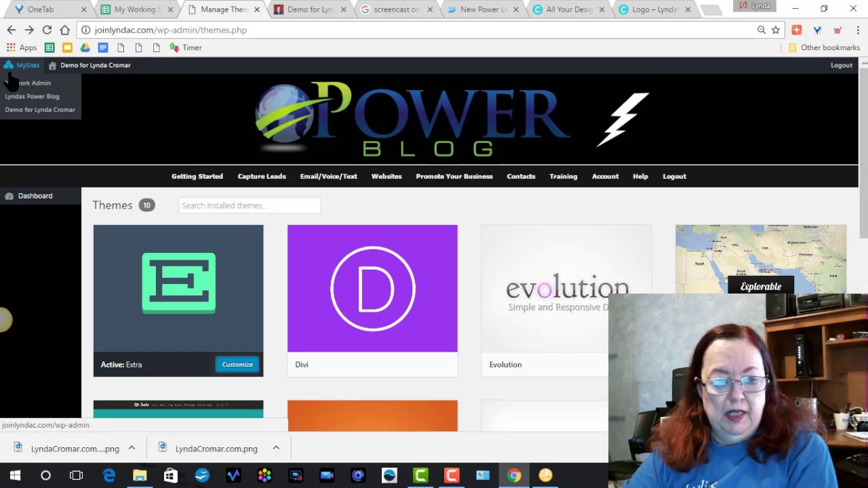This screenshot has width=868, height=488.
Task: Open the blue Docs bookmark icon
Action: pyautogui.click(x=103, y=47)
